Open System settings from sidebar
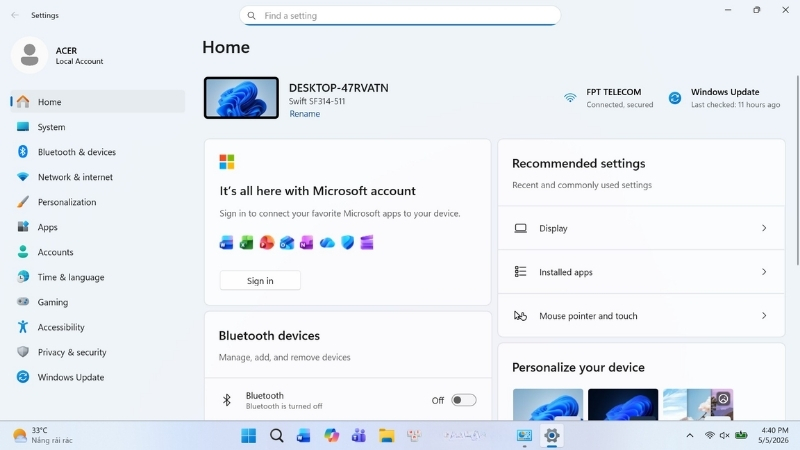 (x=97, y=127)
